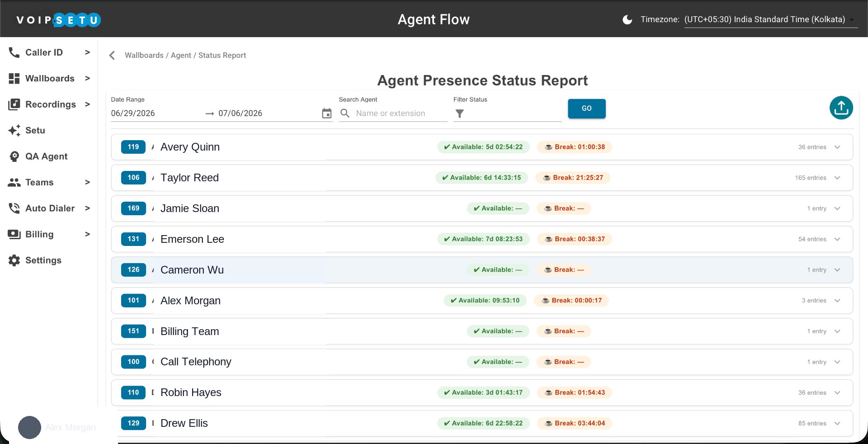Expand Billing Team's entry chevron
The height and width of the screenshot is (444, 868).
pyautogui.click(x=837, y=331)
